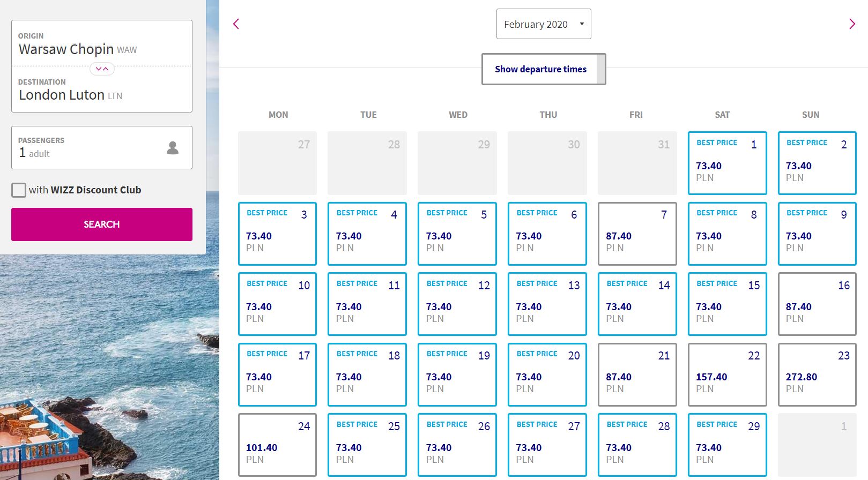Image resolution: width=868 pixels, height=480 pixels.
Task: Enable the WIZZ Discount Club checkbox
Action: (x=19, y=190)
